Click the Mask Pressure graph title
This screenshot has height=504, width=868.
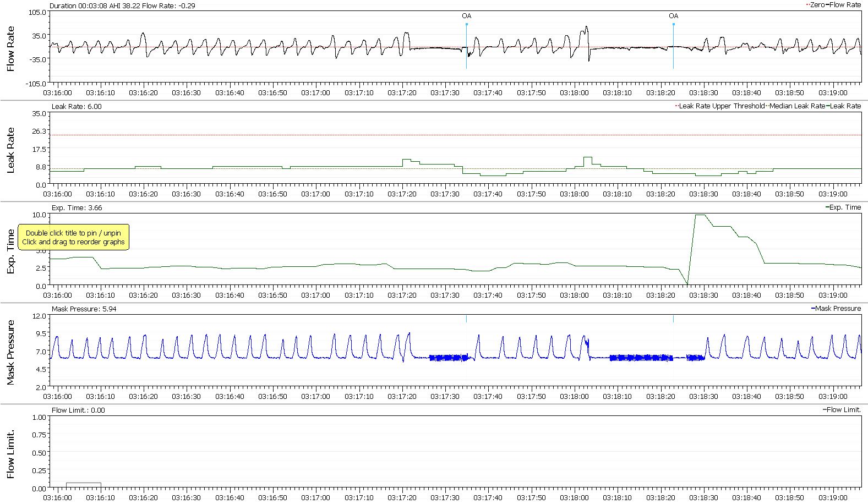coord(10,352)
